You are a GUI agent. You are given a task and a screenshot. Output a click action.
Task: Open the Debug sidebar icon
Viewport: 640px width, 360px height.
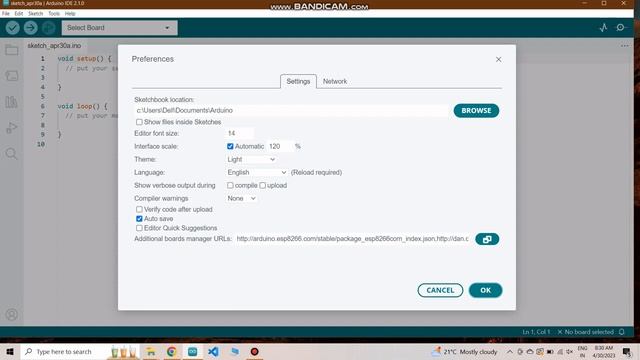[x=11, y=128]
